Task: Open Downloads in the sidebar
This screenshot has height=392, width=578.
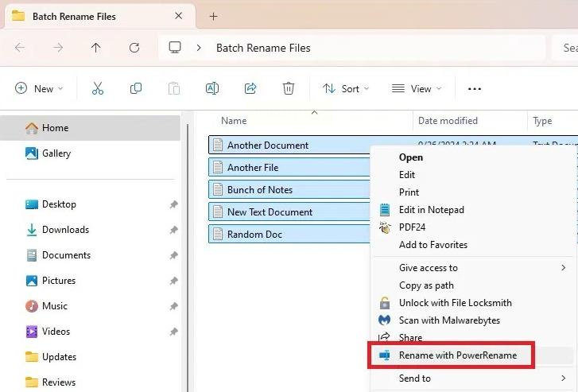Action: (65, 230)
